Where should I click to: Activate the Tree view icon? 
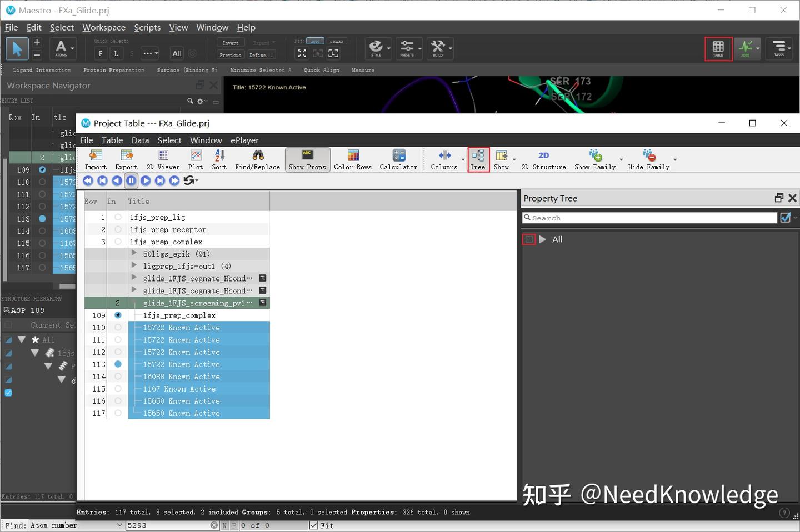(x=477, y=159)
